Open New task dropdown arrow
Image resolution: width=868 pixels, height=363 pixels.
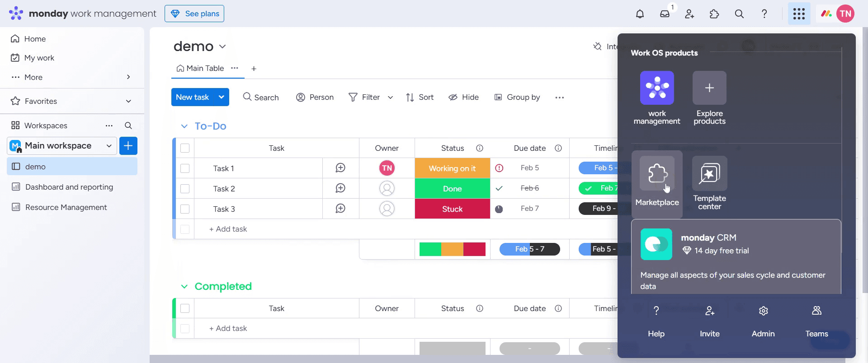point(222,97)
